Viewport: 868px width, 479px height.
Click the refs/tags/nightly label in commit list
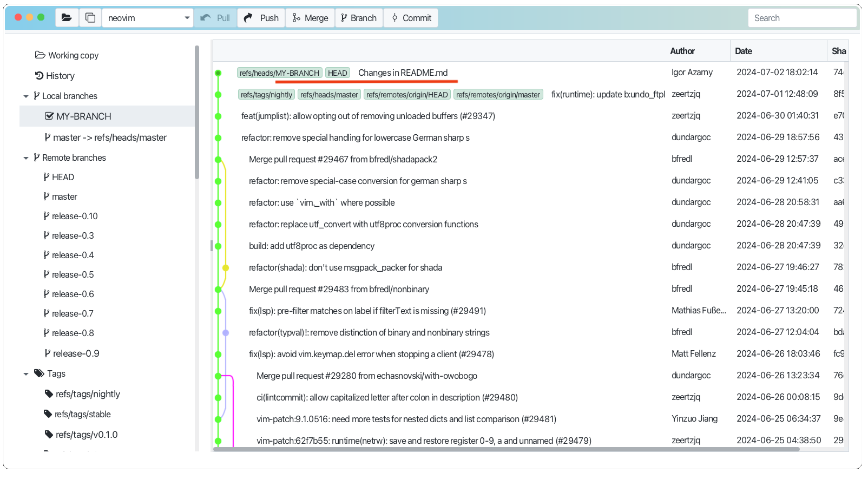(266, 94)
